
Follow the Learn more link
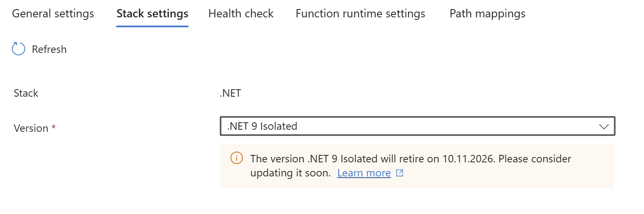click(364, 173)
